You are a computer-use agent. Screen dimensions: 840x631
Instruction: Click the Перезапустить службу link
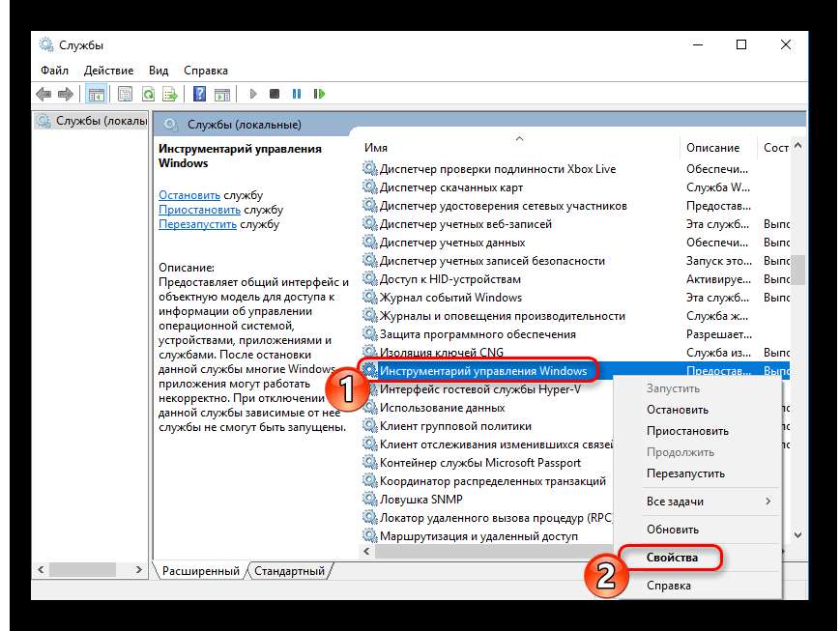click(x=197, y=224)
